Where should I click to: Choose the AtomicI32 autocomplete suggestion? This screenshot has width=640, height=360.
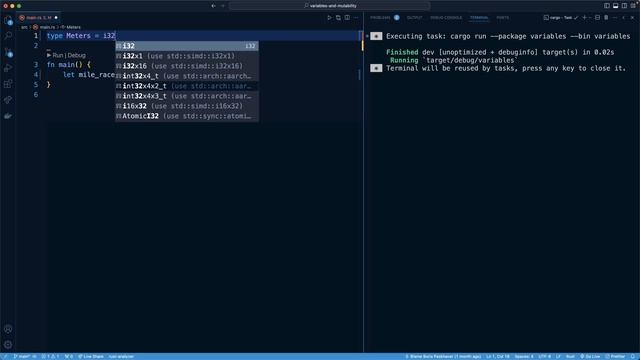pos(187,116)
